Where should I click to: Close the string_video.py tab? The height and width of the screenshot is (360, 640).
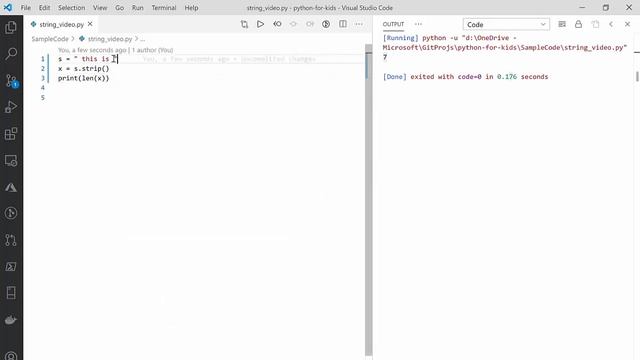pos(90,24)
